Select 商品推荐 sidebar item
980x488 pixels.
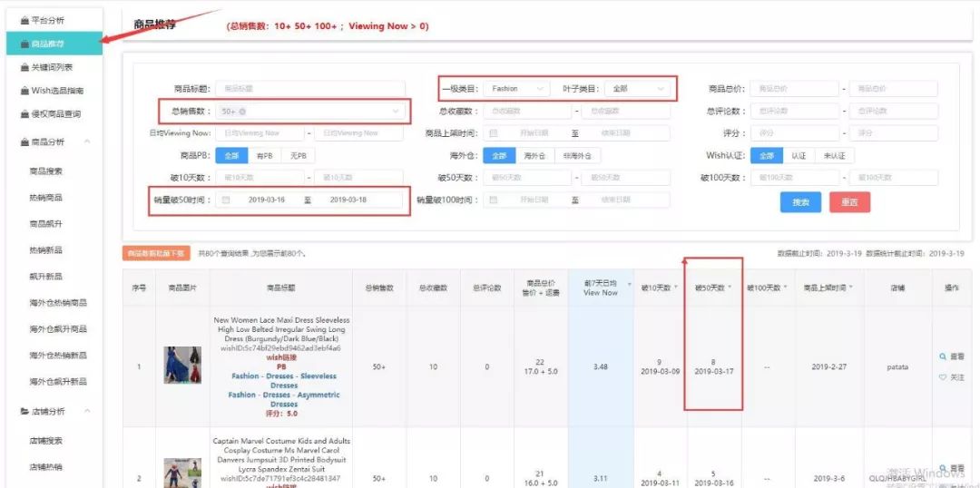click(x=54, y=44)
